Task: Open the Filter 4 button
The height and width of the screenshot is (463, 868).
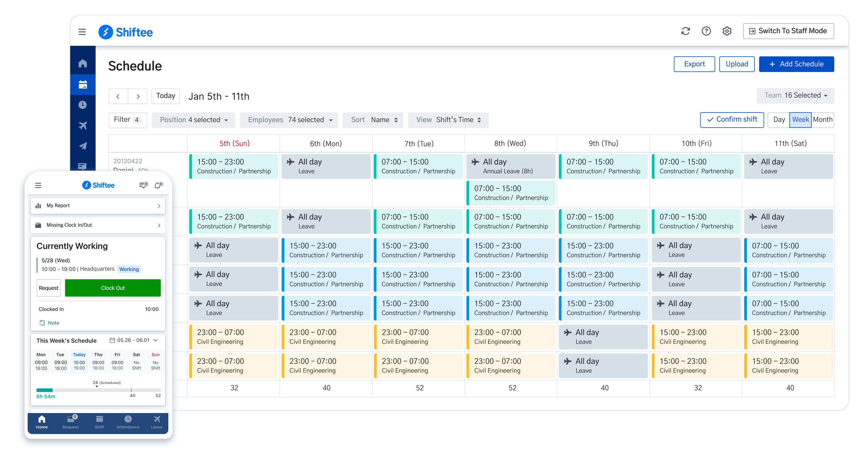Action: point(128,120)
